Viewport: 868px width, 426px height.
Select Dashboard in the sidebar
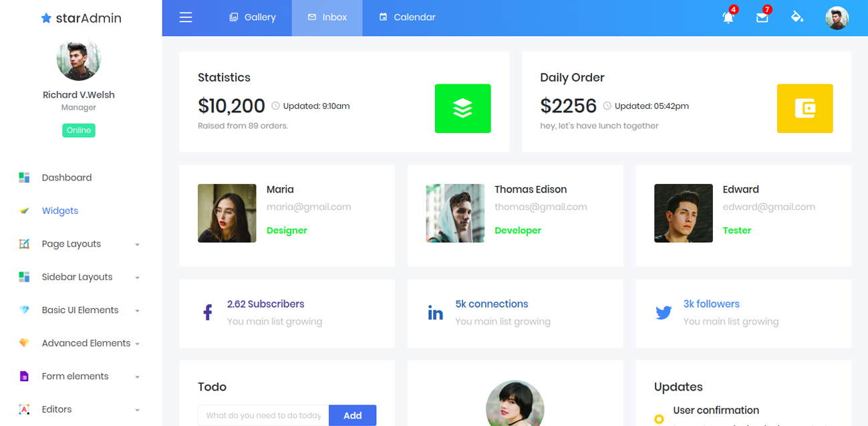click(x=67, y=178)
